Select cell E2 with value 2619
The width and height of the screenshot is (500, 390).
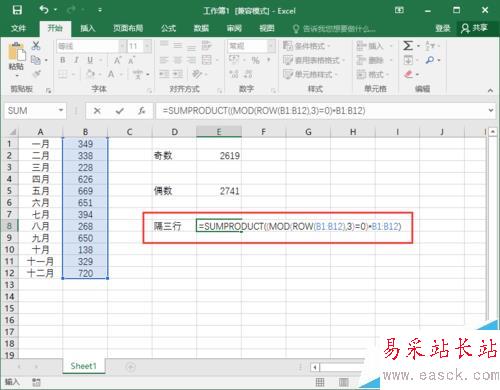click(219, 156)
